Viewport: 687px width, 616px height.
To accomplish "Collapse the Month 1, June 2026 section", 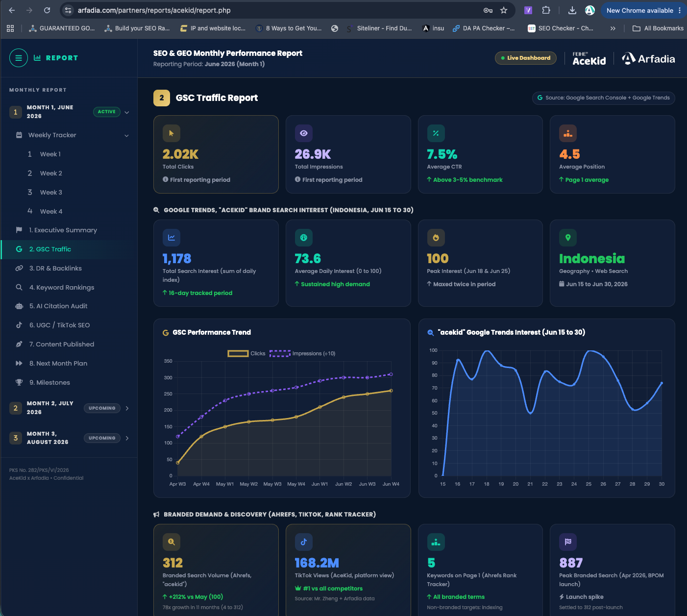I will click(x=127, y=112).
